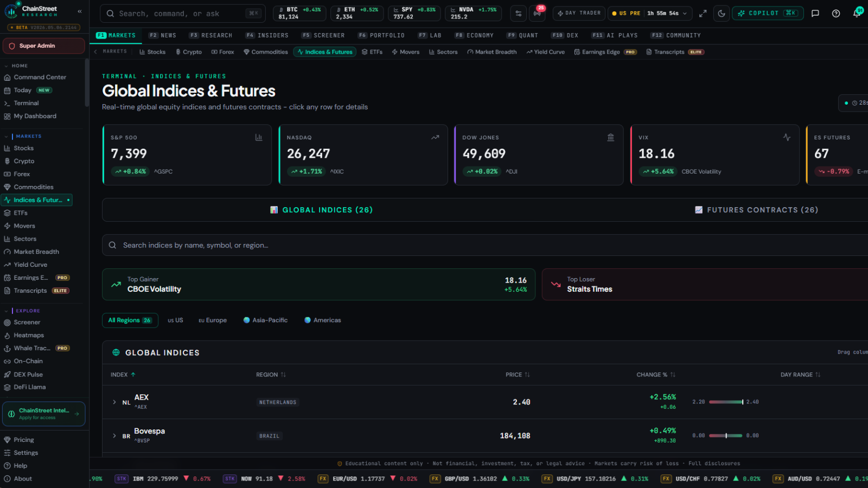Screen dimensions: 868x488
Task: Expand the Bovespa index row
Action: (114, 436)
